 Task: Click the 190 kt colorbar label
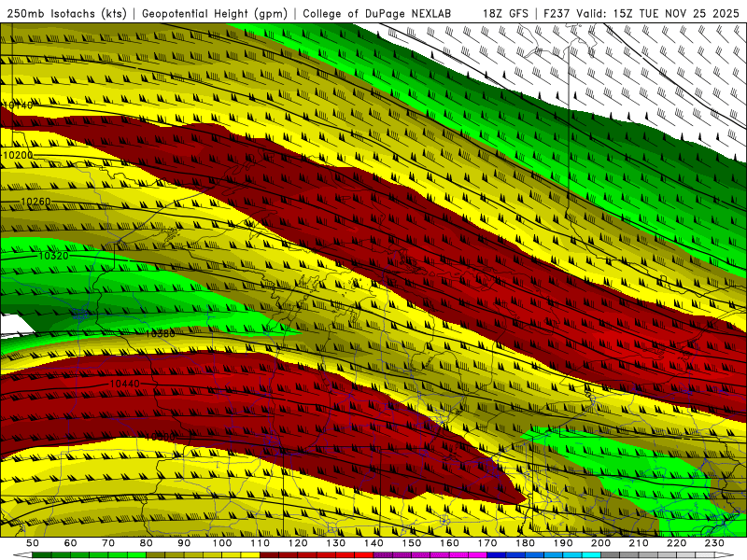[x=563, y=543]
